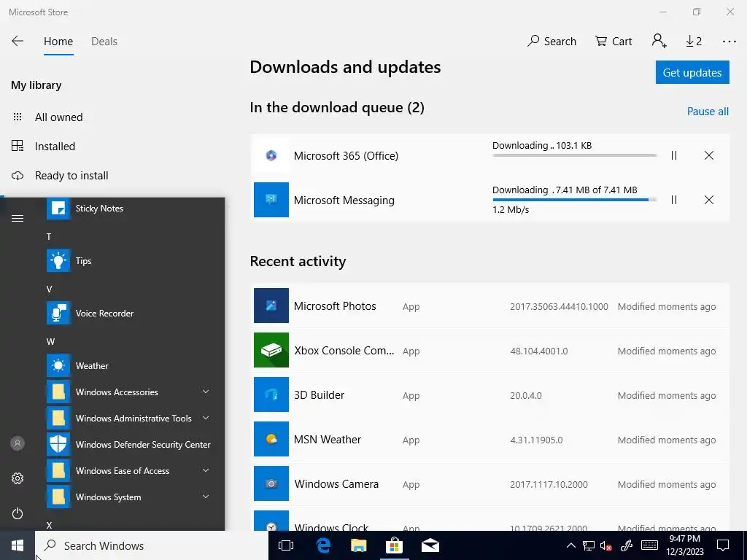Open Task View on the taskbar
747x560 pixels.
[286, 545]
